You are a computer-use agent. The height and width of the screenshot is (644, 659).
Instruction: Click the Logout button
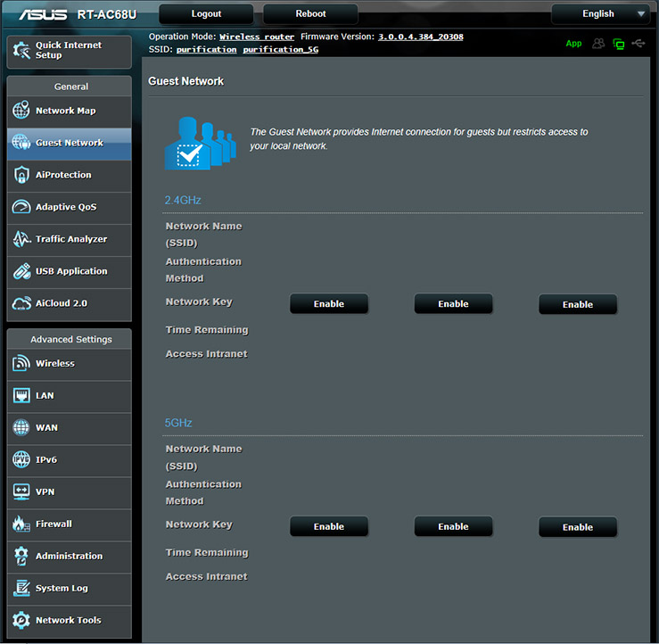click(x=206, y=14)
